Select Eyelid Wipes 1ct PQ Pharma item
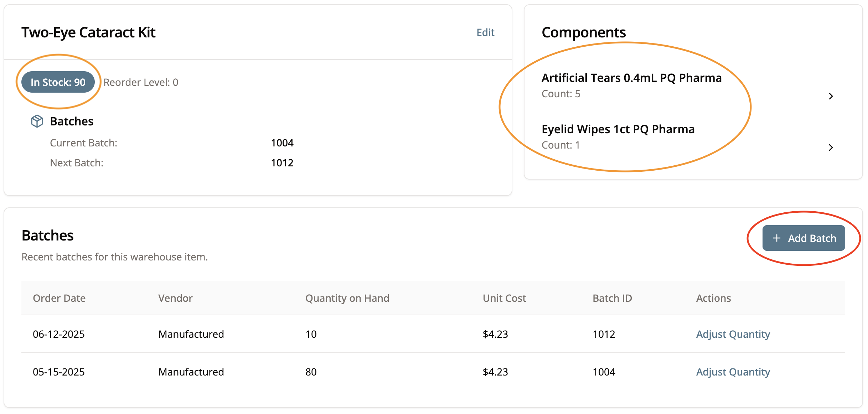The height and width of the screenshot is (414, 868). [x=618, y=129]
